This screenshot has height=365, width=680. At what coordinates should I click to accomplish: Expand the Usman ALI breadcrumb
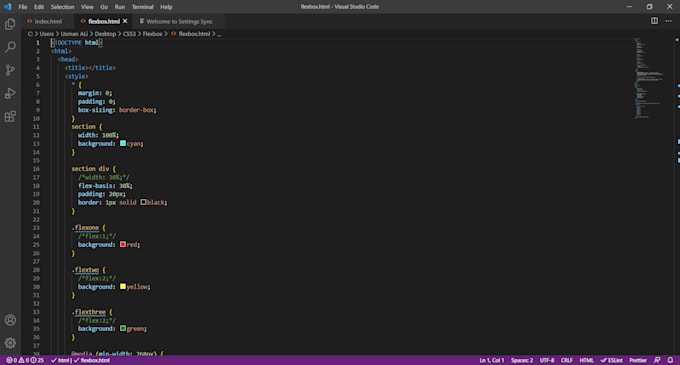point(74,34)
